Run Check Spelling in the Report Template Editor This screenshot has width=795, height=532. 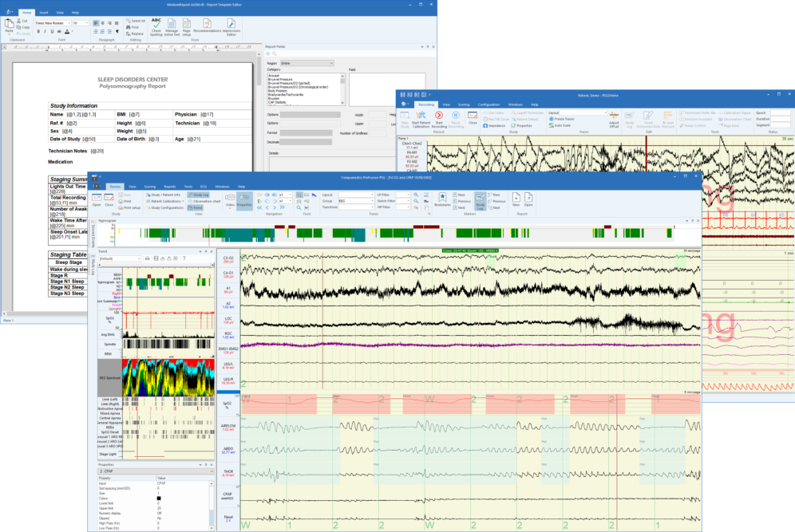point(156,26)
